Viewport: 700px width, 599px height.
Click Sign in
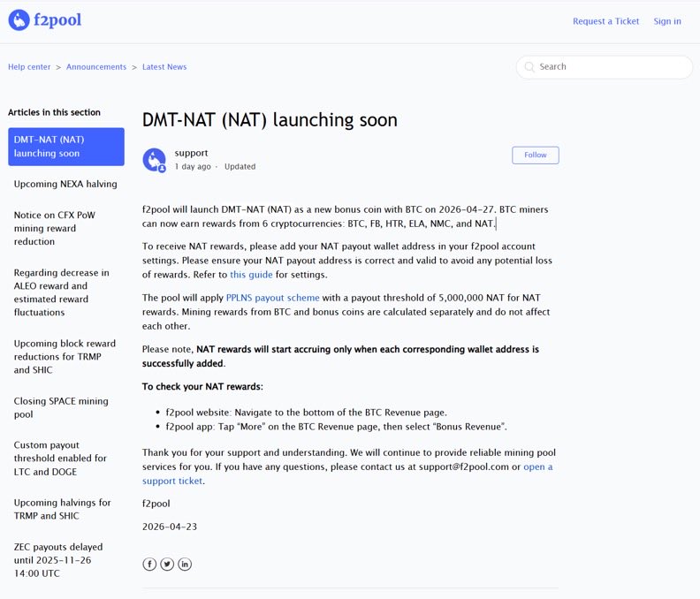(x=667, y=21)
